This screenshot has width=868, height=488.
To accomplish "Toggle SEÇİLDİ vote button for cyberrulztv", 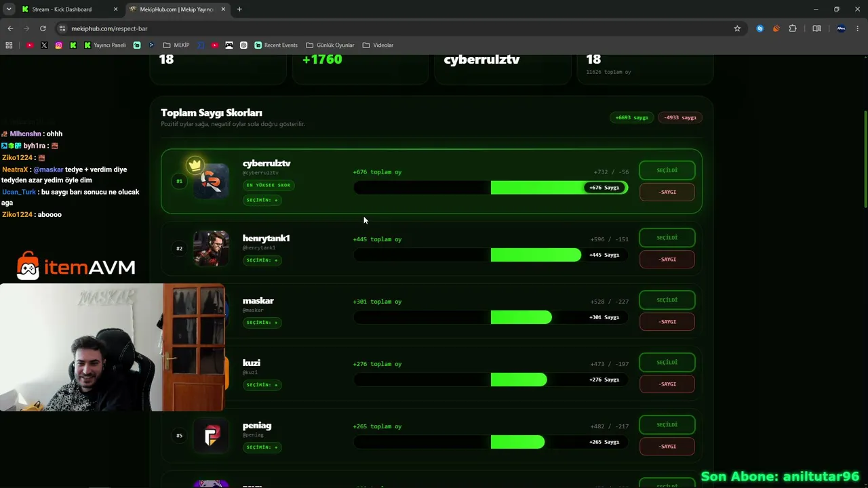I will [x=667, y=170].
